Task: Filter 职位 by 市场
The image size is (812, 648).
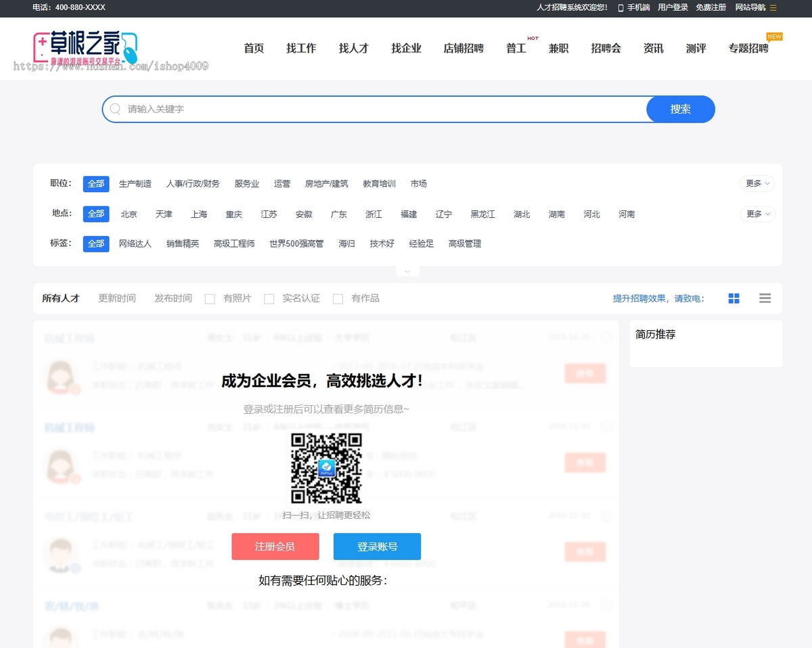Action: click(419, 183)
